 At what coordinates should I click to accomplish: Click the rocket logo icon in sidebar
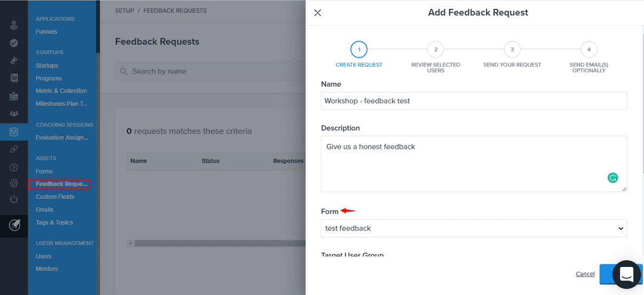click(x=14, y=225)
